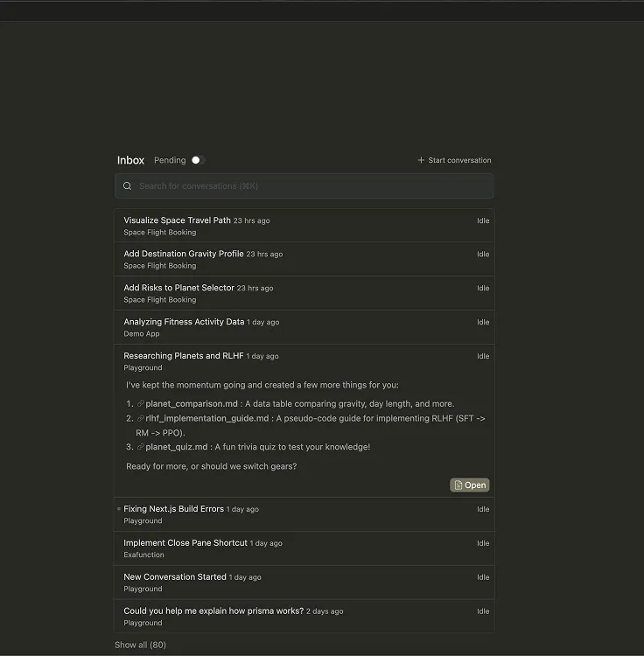Click the link icon before planet_comparison.md
The width and height of the screenshot is (644, 656).
coord(141,404)
